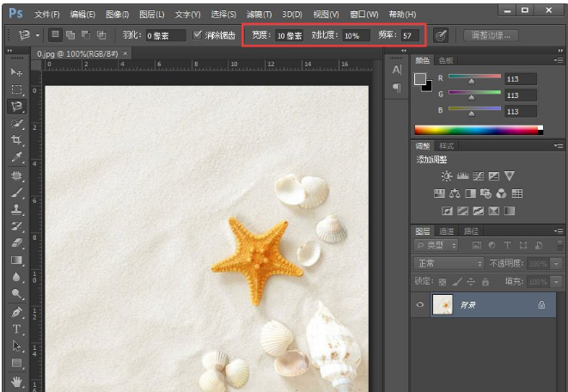The width and height of the screenshot is (568, 392).
Task: Select the Eraser tool
Action: [x=16, y=243]
